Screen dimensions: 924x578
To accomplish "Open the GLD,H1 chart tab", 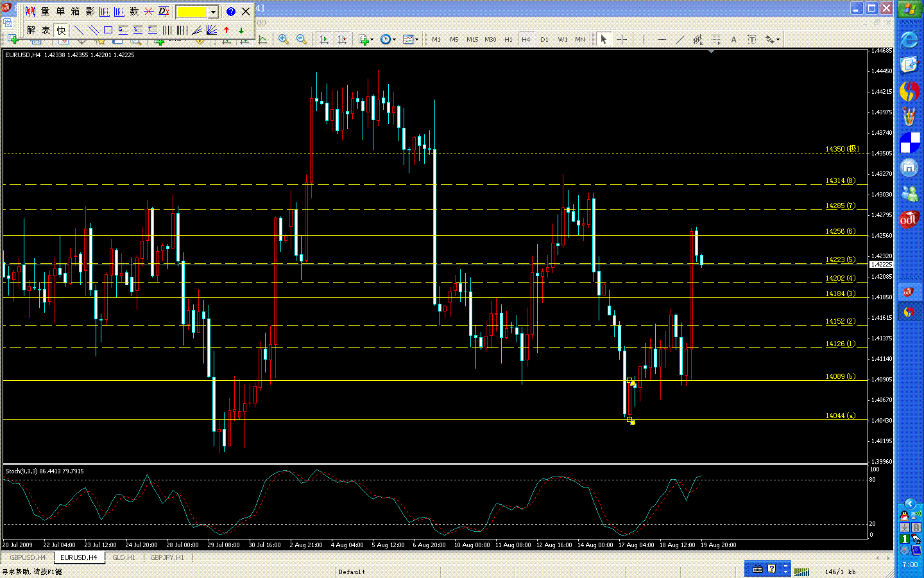I will point(124,557).
